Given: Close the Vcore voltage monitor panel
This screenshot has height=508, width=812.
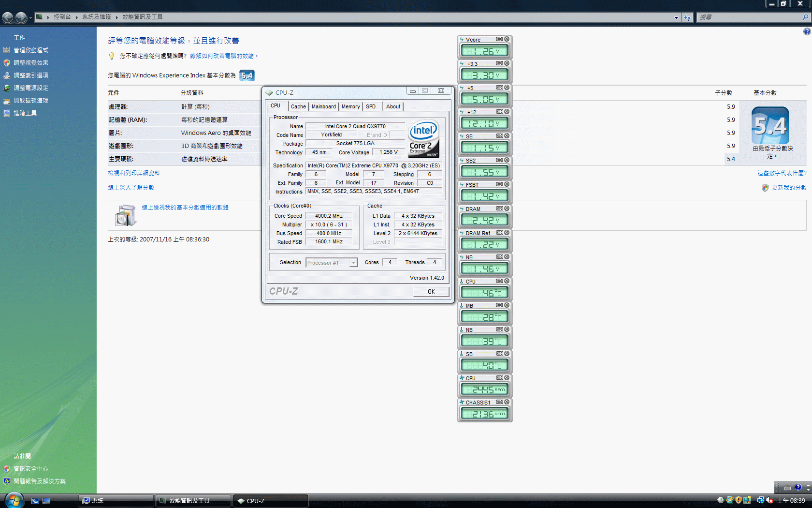Looking at the screenshot, I should click(x=507, y=39).
